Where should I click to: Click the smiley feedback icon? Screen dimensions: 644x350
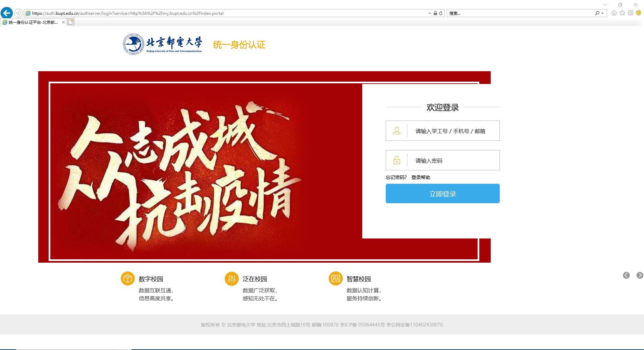point(639,13)
